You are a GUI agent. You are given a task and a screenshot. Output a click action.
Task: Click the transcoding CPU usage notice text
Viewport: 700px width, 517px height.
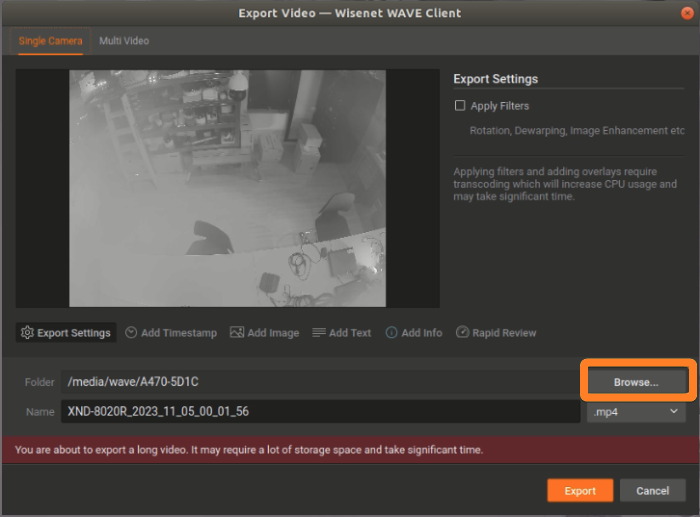(565, 184)
